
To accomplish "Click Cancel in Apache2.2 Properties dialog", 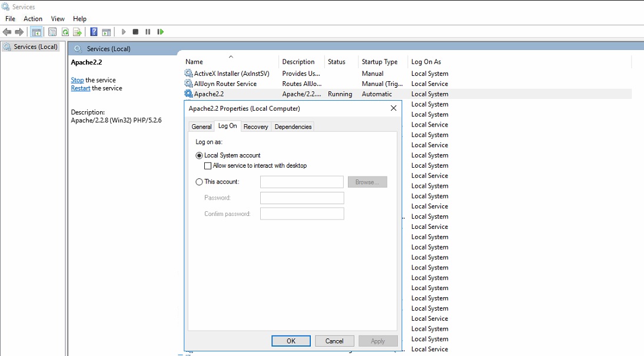I will 334,341.
